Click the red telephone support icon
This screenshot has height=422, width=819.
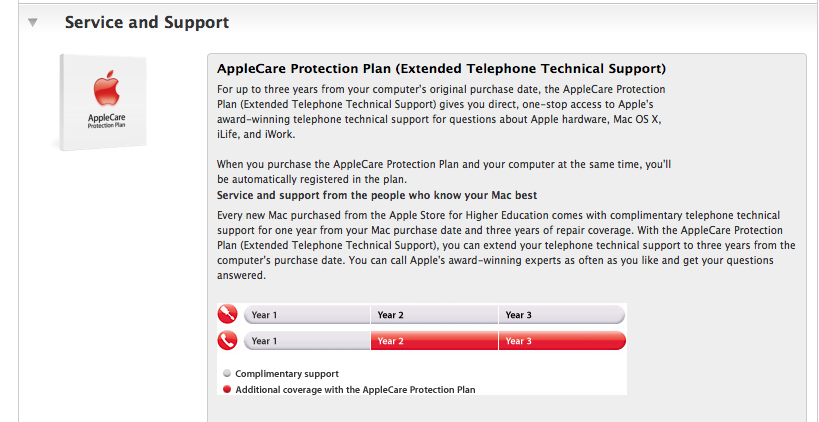pyautogui.click(x=227, y=341)
